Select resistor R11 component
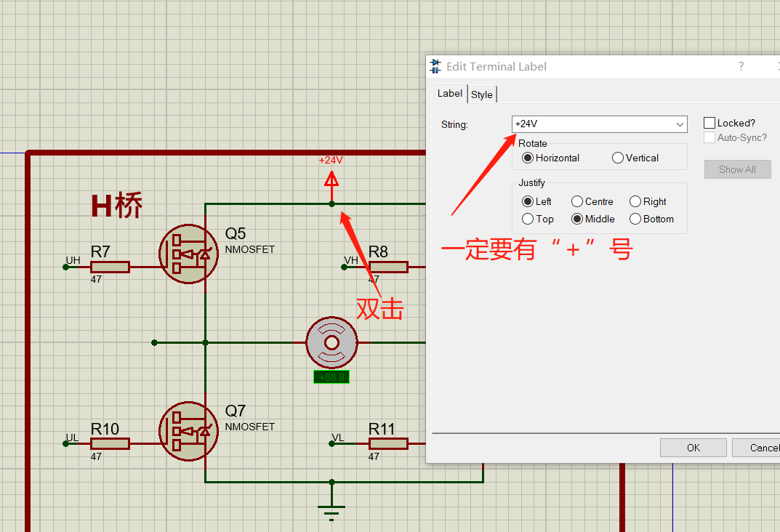The image size is (780, 532). pyautogui.click(x=388, y=443)
